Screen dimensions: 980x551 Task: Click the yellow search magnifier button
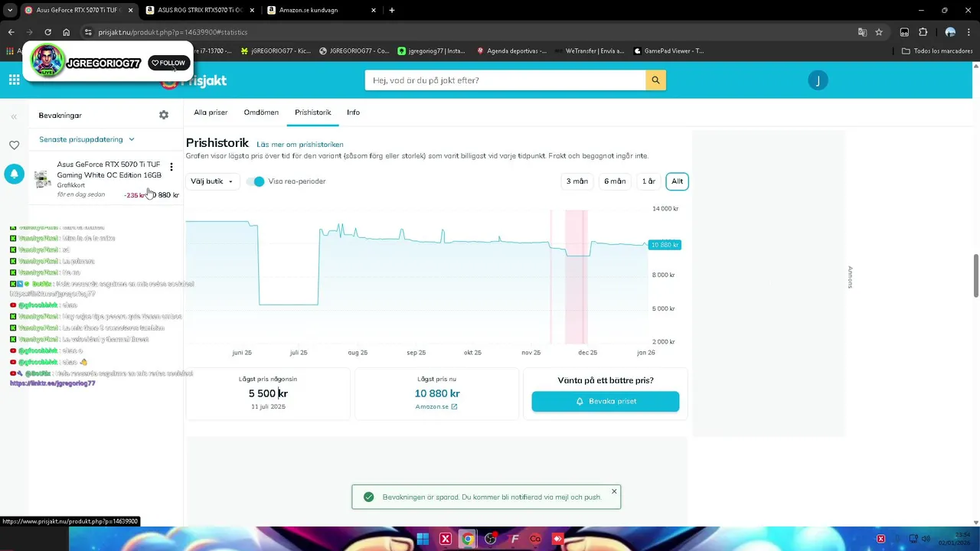pyautogui.click(x=655, y=80)
